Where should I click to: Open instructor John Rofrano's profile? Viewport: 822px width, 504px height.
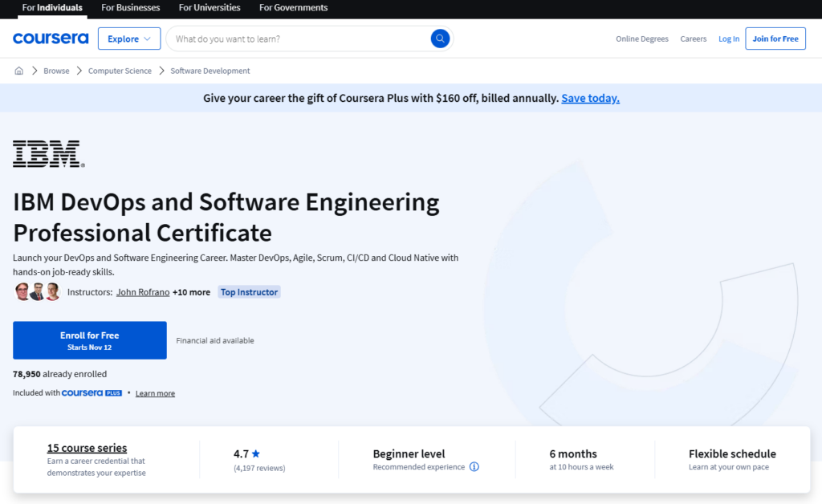point(143,292)
